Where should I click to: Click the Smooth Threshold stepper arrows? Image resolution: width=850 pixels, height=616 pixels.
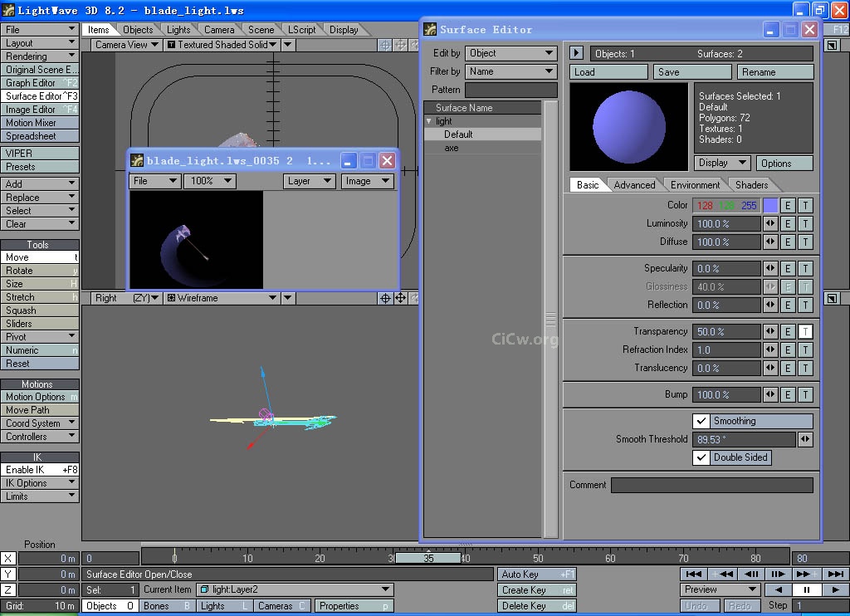tap(805, 439)
